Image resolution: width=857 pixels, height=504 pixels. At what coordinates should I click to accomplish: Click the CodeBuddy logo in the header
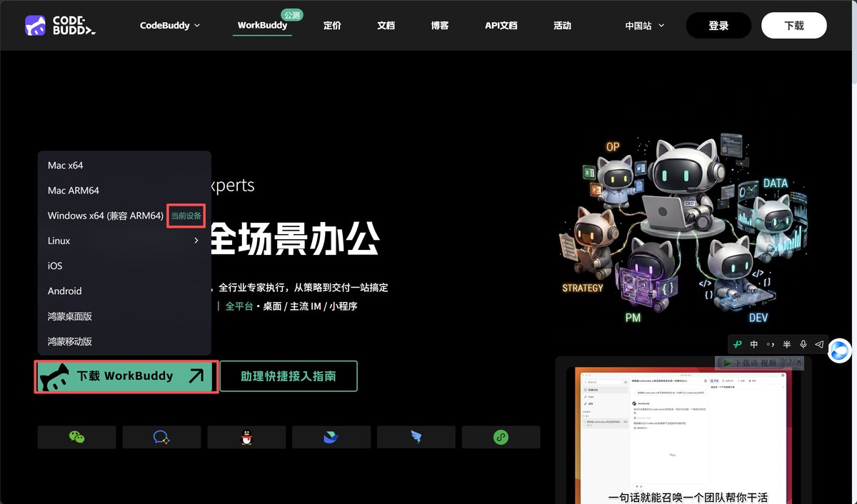(x=60, y=25)
